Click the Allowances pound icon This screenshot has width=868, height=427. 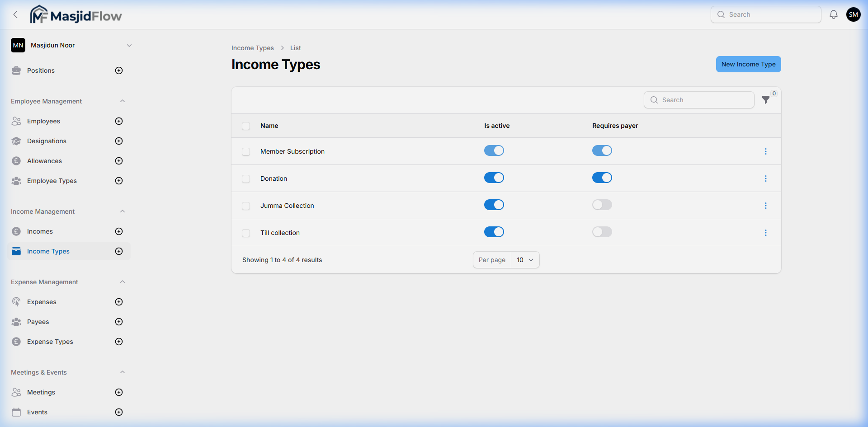16,161
